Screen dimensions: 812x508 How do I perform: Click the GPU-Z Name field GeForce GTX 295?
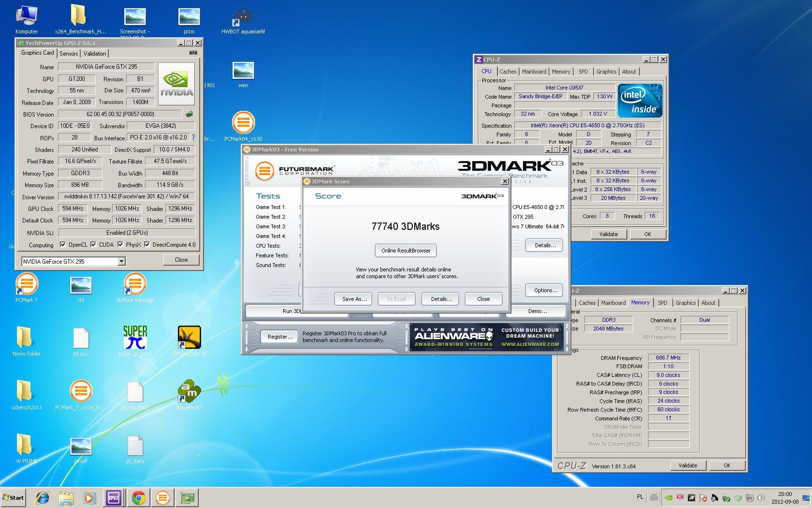(106, 67)
